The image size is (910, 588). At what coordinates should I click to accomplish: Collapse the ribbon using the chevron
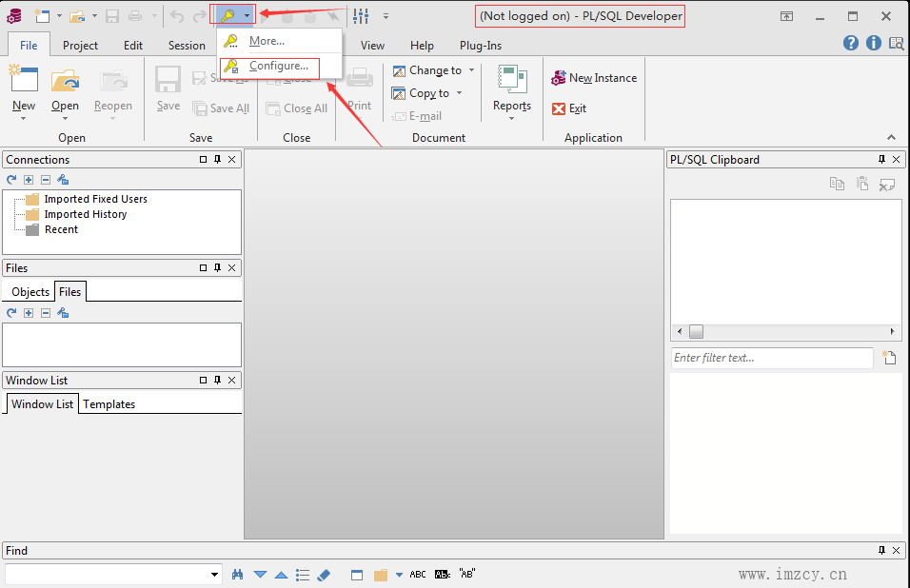click(x=891, y=138)
